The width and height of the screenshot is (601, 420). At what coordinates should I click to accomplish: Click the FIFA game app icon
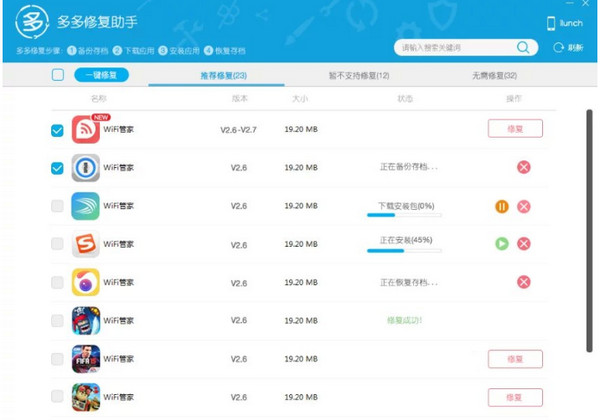pyautogui.click(x=86, y=359)
